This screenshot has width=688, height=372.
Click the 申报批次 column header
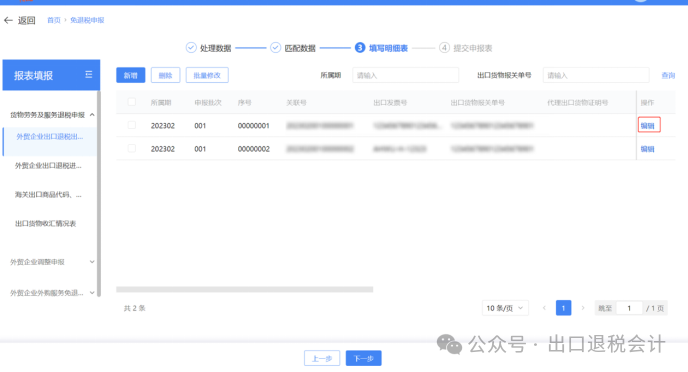tap(208, 103)
